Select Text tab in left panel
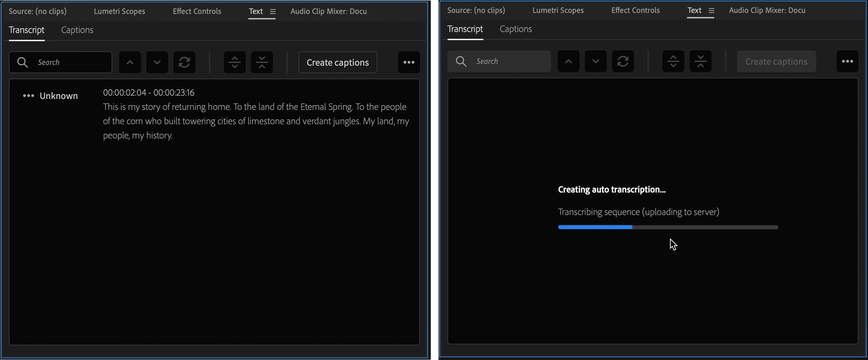The height and width of the screenshot is (360, 868). (x=256, y=11)
